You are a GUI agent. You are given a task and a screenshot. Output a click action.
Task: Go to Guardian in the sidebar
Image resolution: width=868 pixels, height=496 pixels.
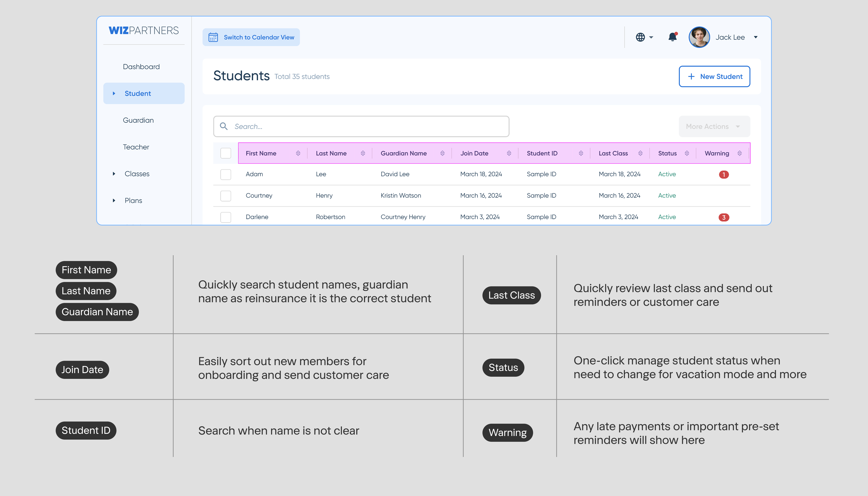[138, 120]
